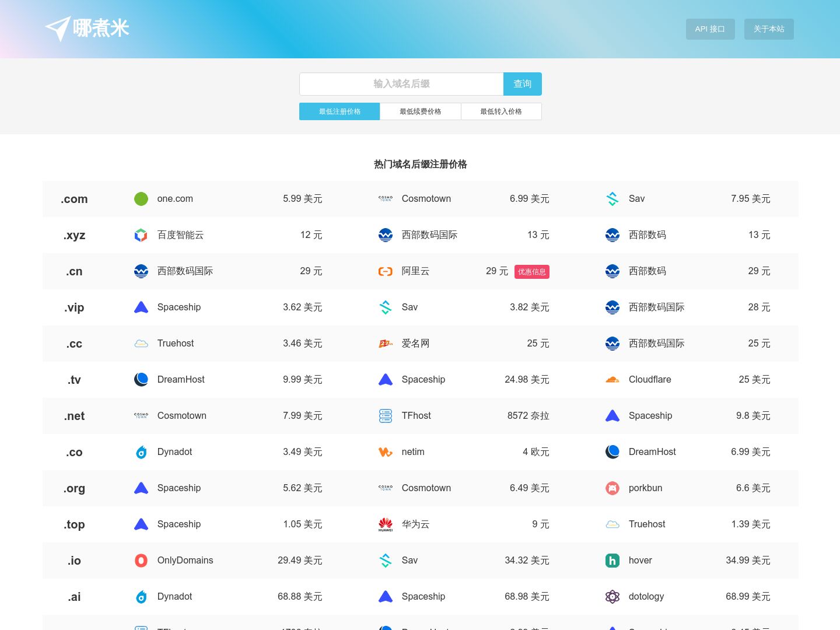840x630 pixels.
Task: Click TFhost server icon in .net row
Action: pos(386,416)
